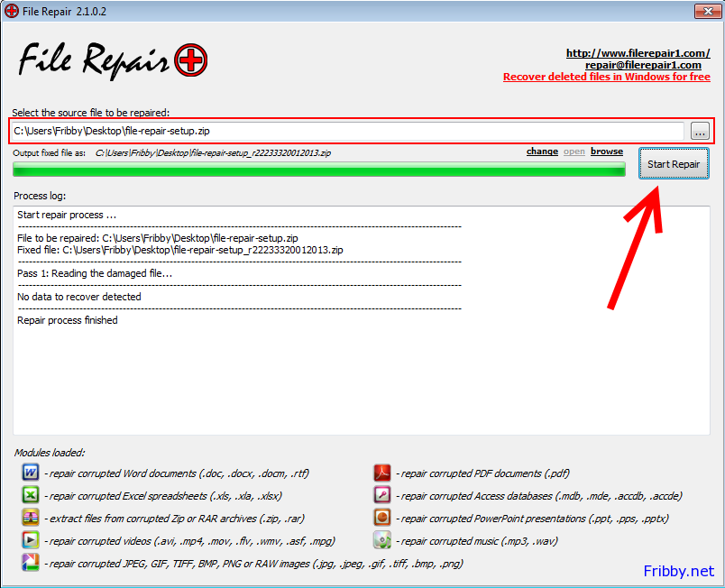Click the 'browse' output folder link
Screen dimensions: 725x588
coord(607,152)
